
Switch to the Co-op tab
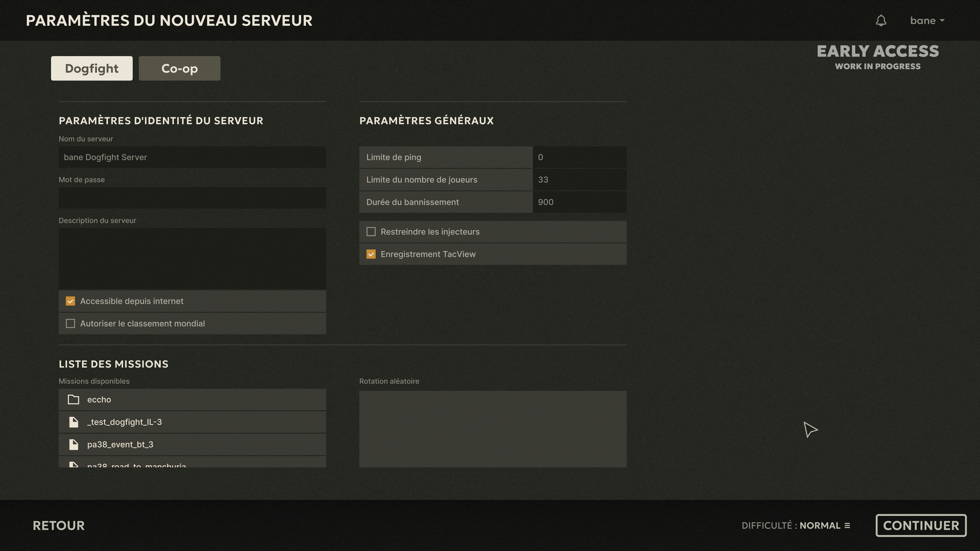180,68
